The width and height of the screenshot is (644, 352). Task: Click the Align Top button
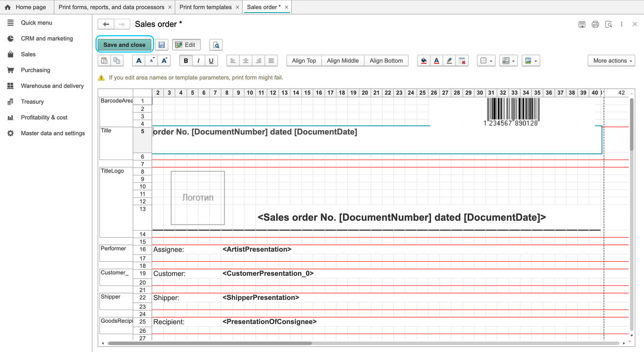304,61
